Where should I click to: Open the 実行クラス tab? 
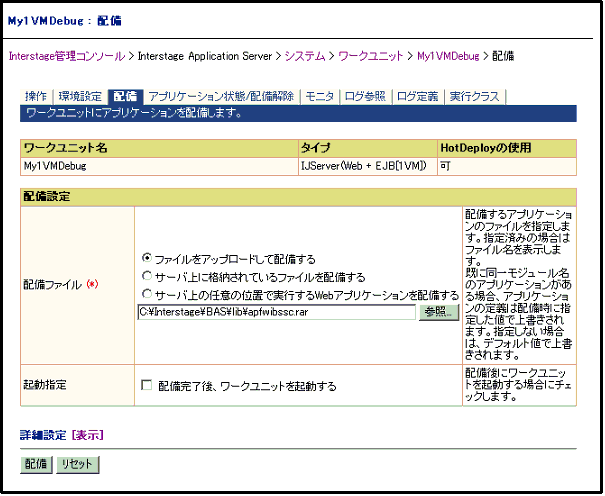click(x=475, y=96)
